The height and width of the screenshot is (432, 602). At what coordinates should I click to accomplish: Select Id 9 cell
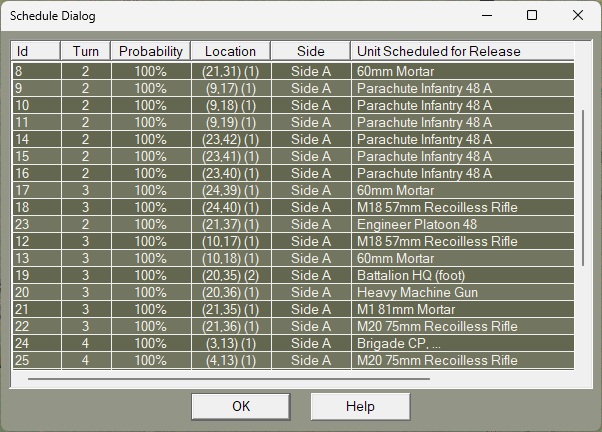pyautogui.click(x=37, y=88)
